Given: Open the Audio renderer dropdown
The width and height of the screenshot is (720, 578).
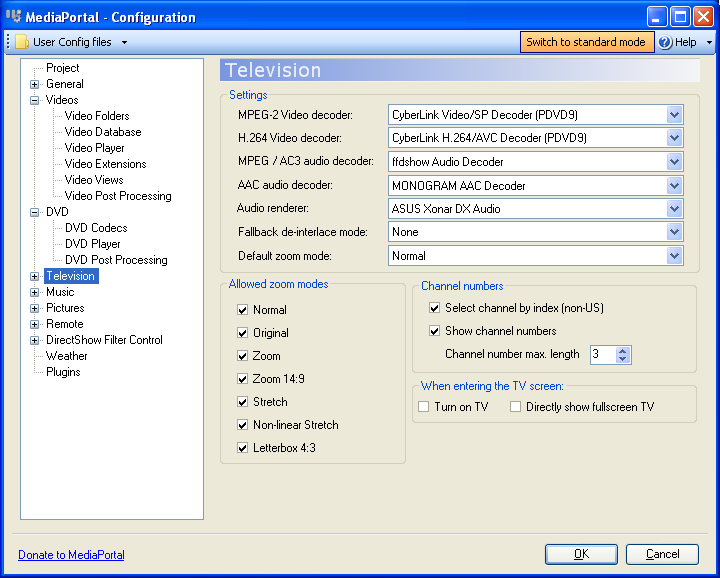Looking at the screenshot, I should pyautogui.click(x=674, y=209).
